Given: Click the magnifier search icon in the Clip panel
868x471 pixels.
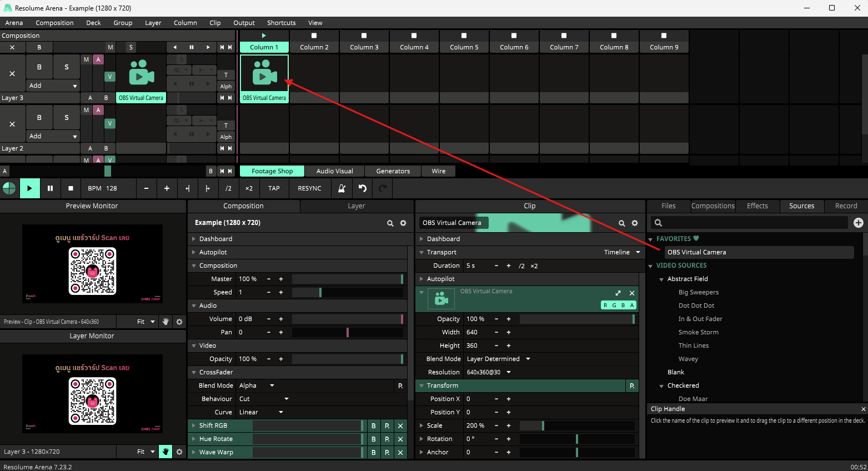Looking at the screenshot, I should (621, 223).
